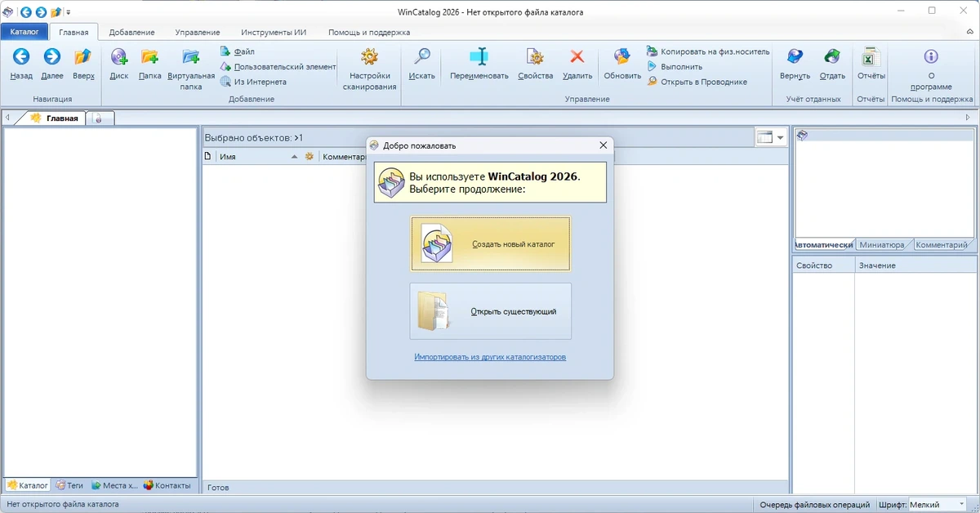
Task: Open Настройки сканирования (scan settings)
Action: 369,69
